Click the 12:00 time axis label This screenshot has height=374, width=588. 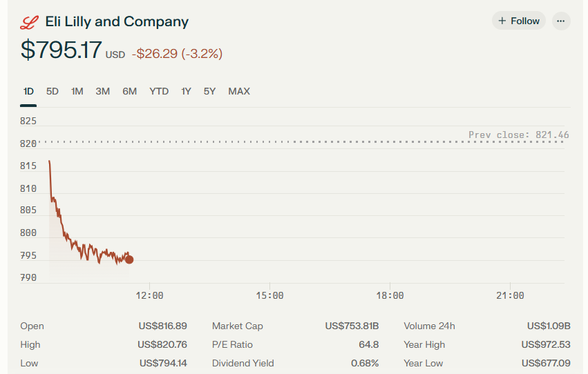149,296
